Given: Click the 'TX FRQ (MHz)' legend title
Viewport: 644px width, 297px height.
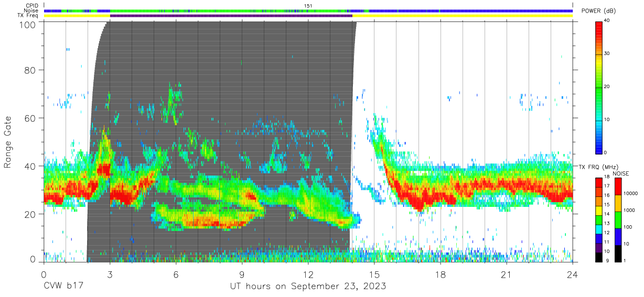Looking at the screenshot, I should [598, 167].
